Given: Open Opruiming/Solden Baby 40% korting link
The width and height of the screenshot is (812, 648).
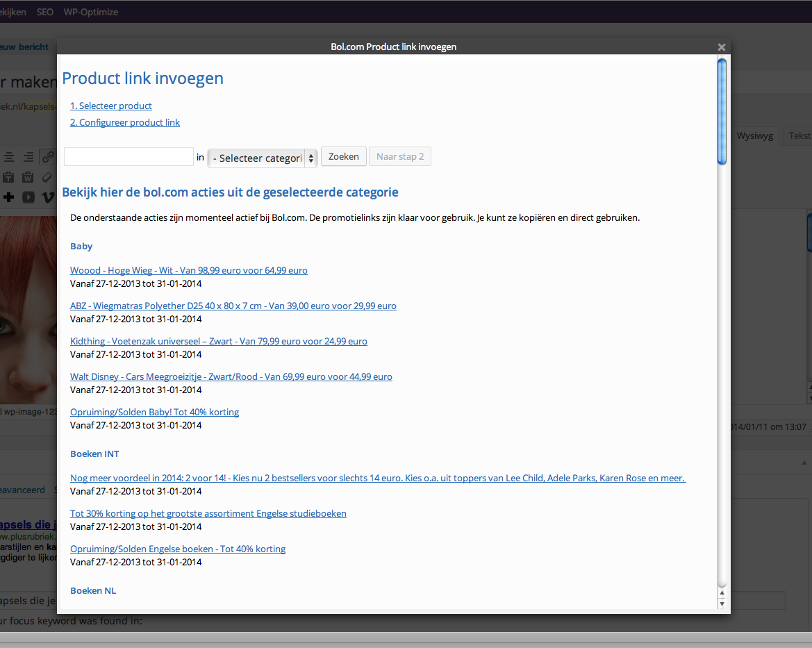Looking at the screenshot, I should (x=154, y=413).
